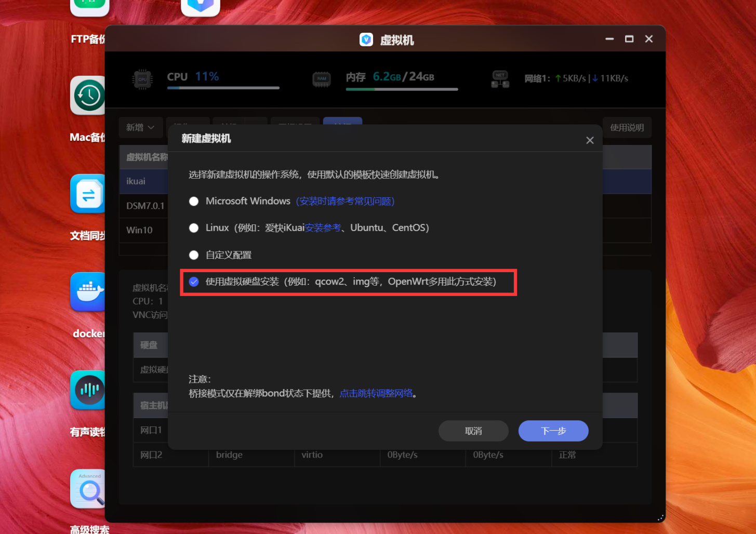Click the 虚拟机 app logo in title bar

tap(366, 39)
